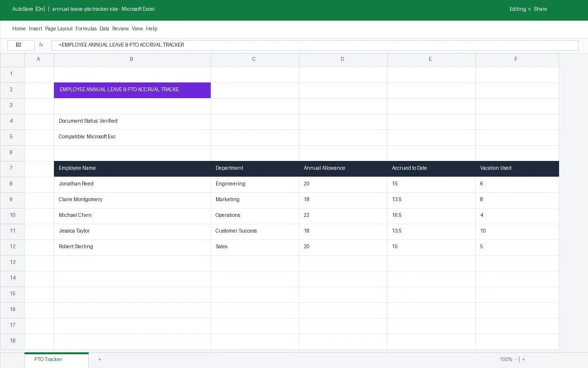Select column D header
The width and height of the screenshot is (588, 368).
click(343, 59)
